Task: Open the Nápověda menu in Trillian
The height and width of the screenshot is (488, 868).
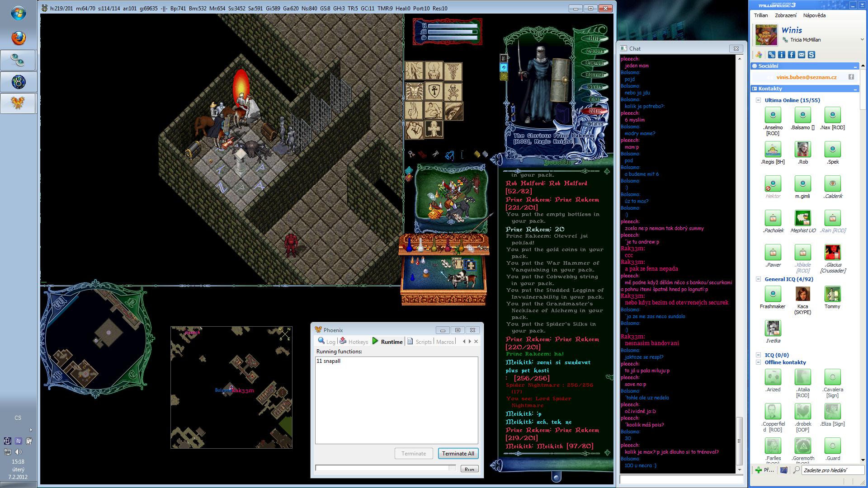Action: 814,15
